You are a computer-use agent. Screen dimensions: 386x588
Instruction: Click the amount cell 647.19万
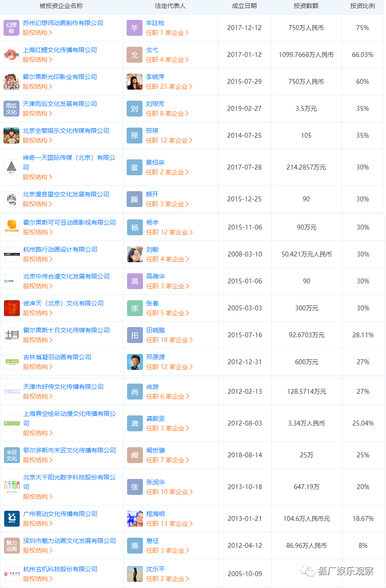pyautogui.click(x=307, y=487)
